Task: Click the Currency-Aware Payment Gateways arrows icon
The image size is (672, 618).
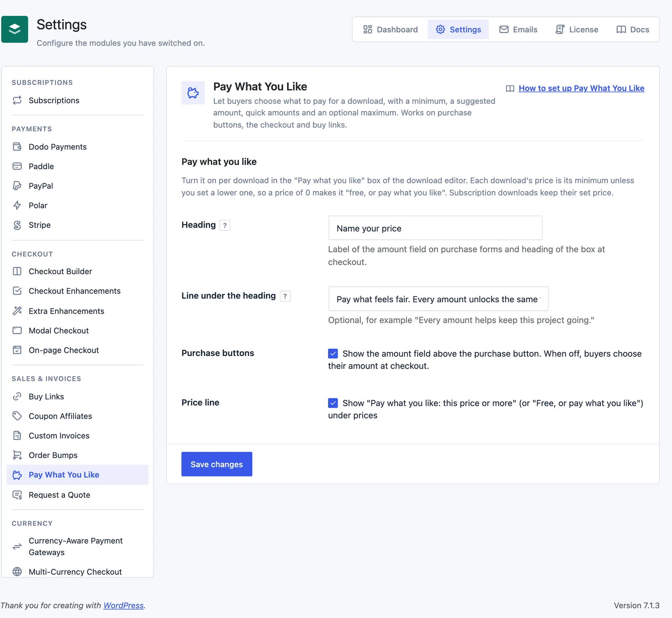Action: 17,547
